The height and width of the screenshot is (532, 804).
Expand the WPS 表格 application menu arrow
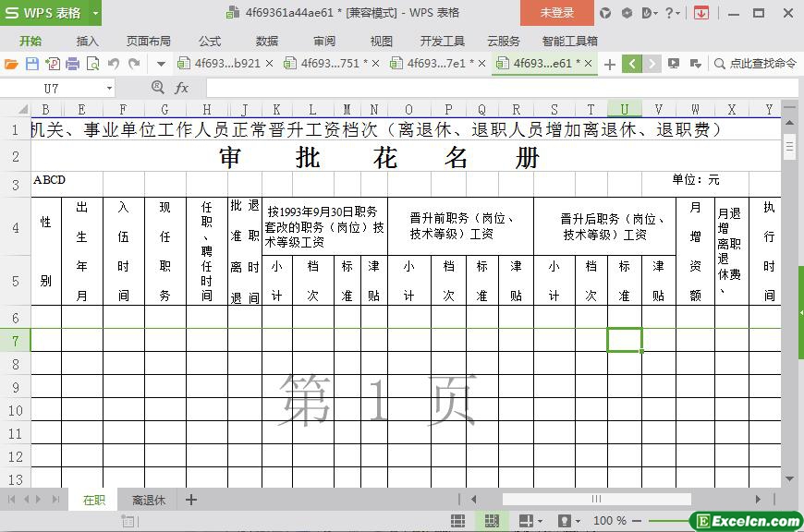95,13
